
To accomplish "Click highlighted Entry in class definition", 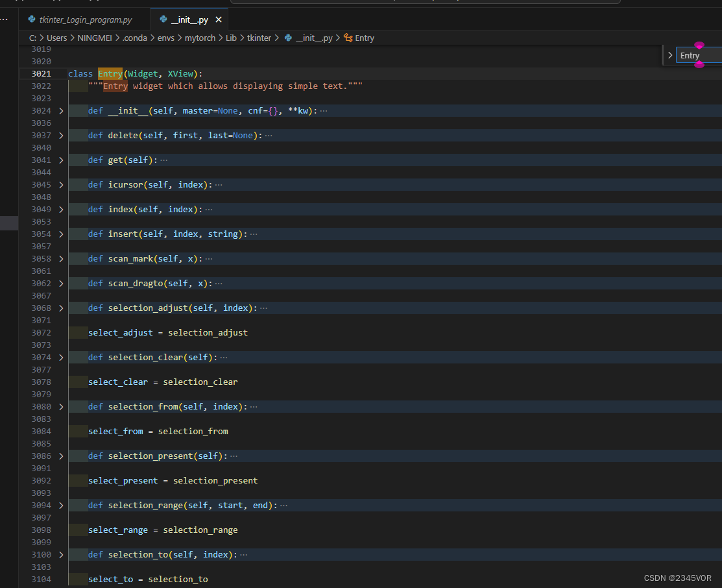I will [x=110, y=74].
